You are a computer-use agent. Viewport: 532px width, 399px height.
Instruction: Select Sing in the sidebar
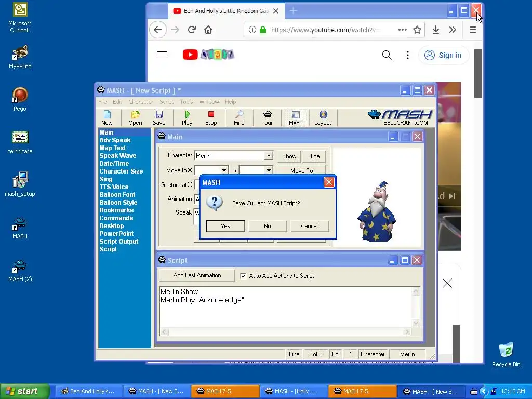106,179
